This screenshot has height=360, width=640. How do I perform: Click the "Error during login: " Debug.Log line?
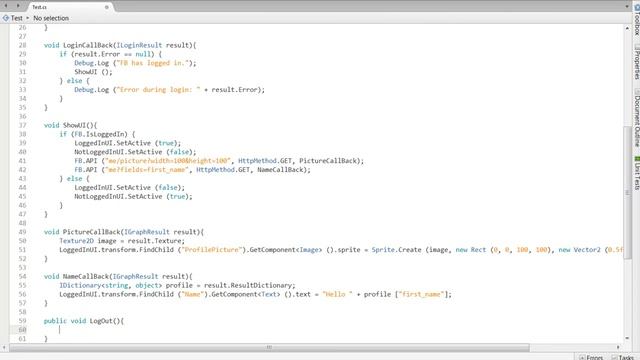(x=169, y=90)
